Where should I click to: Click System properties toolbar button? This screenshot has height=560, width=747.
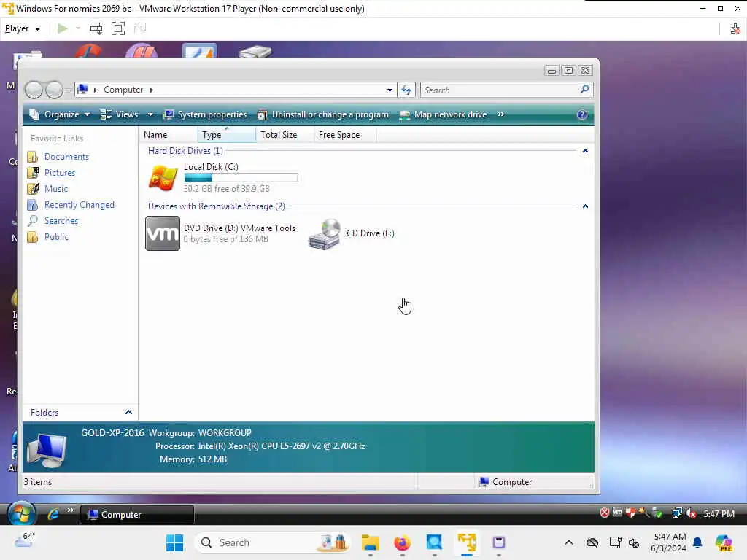pos(205,114)
